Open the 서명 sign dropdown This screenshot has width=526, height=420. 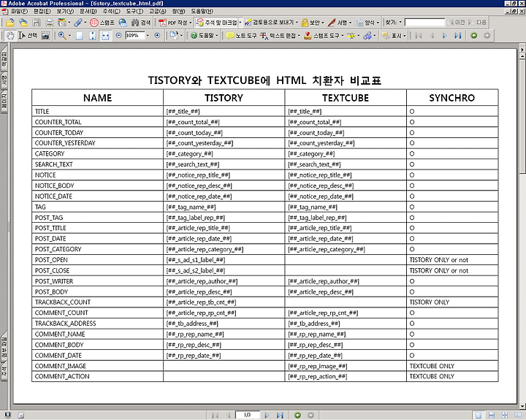[350, 23]
